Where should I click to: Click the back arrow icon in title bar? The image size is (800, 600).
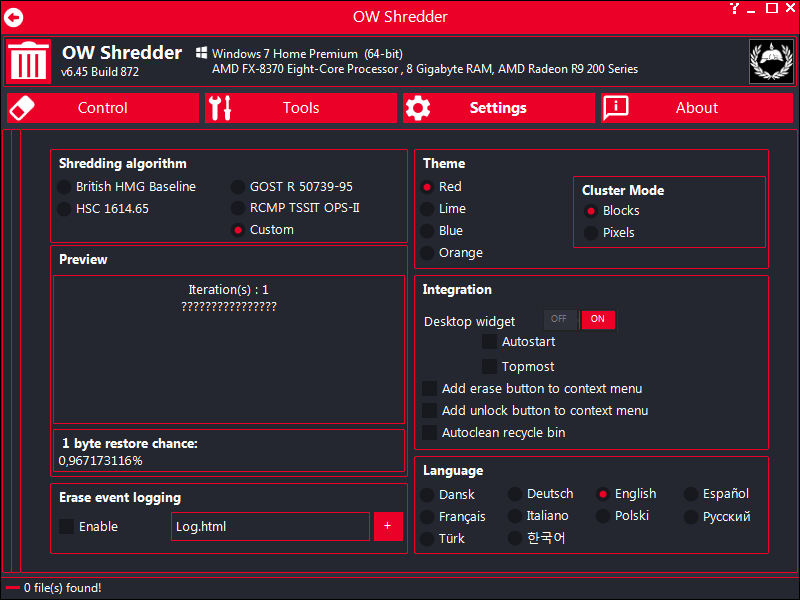coord(14,17)
